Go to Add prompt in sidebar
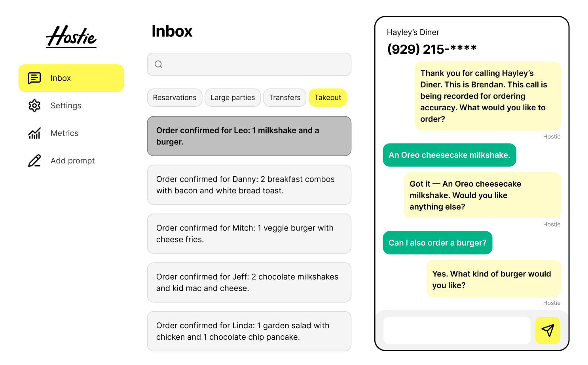 click(73, 161)
